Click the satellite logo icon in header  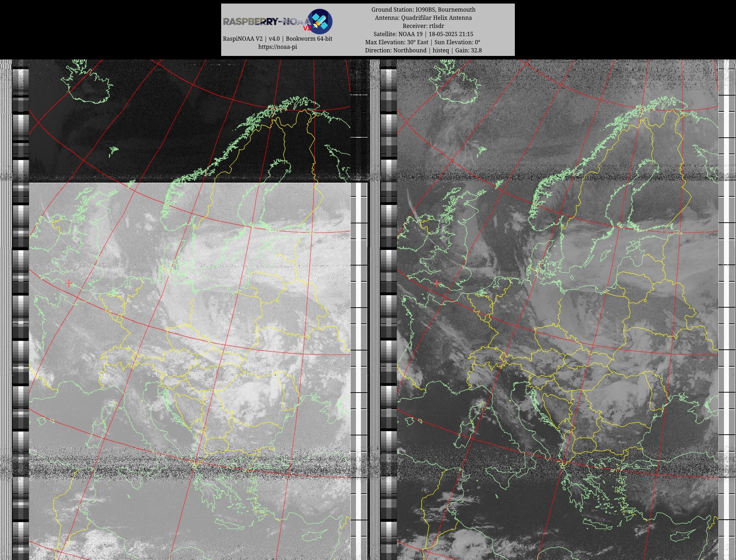[x=320, y=21]
